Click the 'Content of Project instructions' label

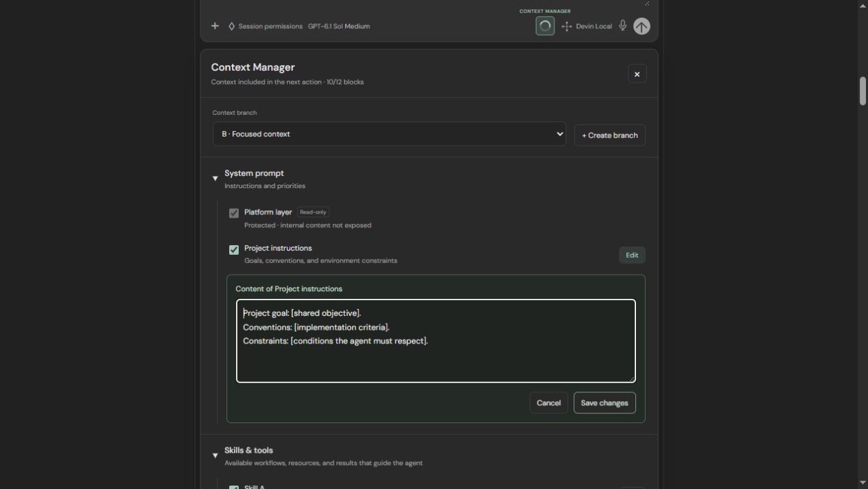tap(289, 288)
